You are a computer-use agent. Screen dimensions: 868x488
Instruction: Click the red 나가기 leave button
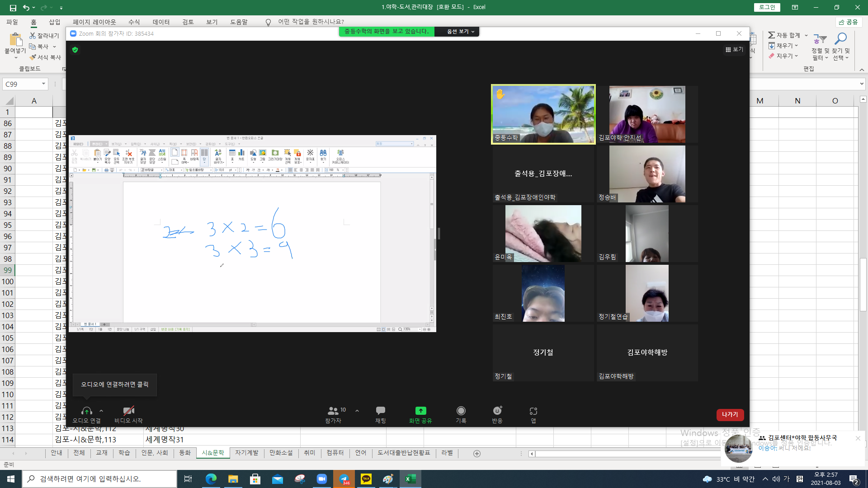[730, 414]
